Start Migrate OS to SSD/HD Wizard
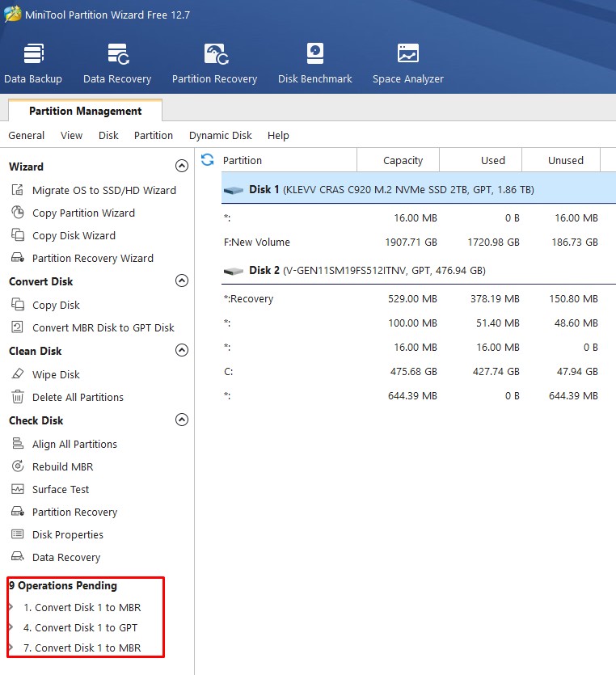The image size is (616, 675). pos(104,190)
